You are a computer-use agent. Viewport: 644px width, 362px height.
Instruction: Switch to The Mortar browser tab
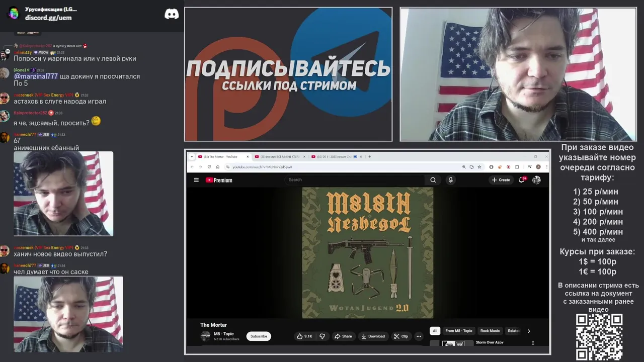222,156
